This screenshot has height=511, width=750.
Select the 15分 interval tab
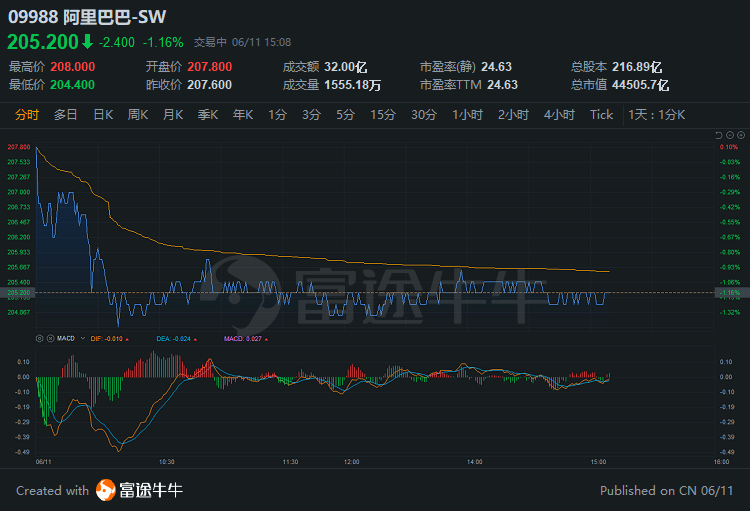[383, 115]
